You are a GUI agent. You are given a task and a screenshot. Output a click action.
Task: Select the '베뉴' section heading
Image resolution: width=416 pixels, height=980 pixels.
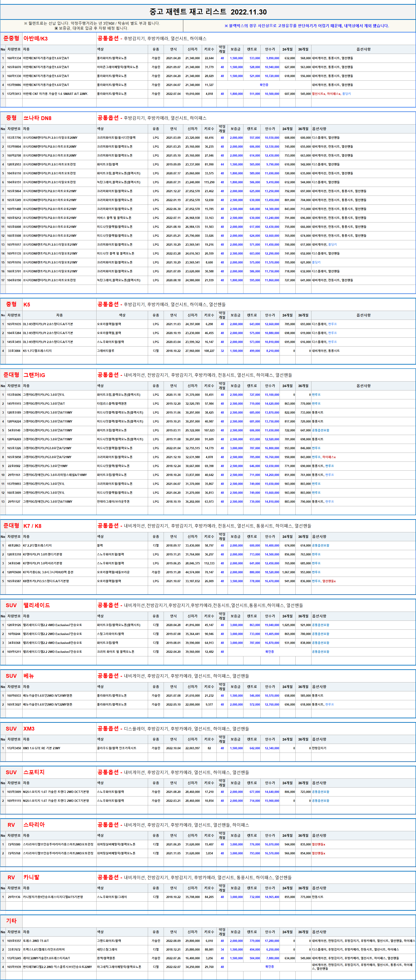[29, 676]
